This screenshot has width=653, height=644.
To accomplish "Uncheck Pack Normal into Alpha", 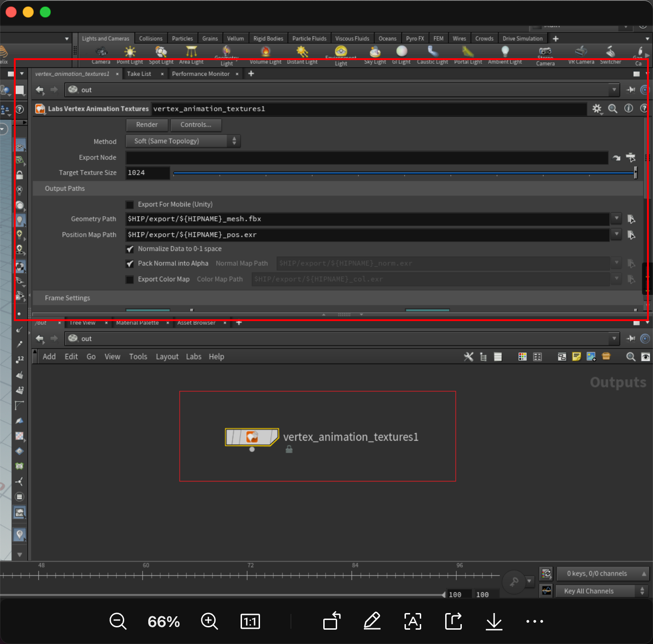I will (x=130, y=264).
